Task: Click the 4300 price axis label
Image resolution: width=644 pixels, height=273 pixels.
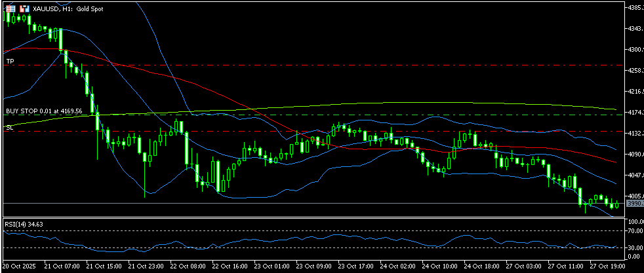Action: 635,49
